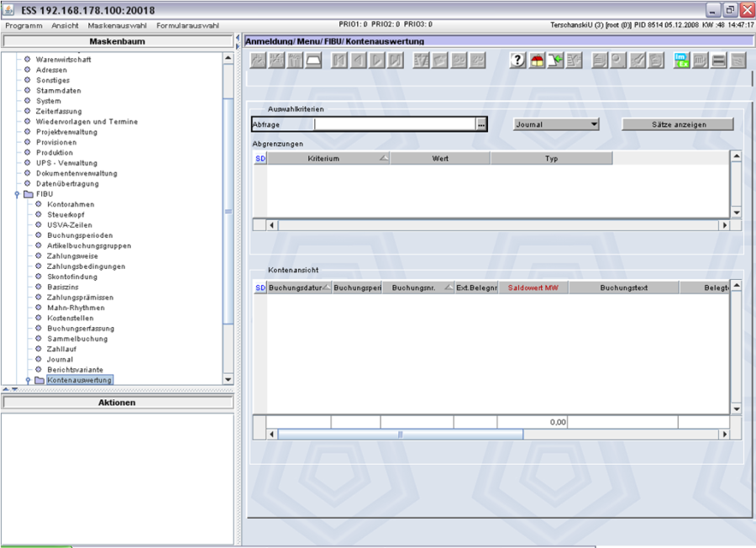
Task: Go to next record arrow icon
Action: tap(377, 61)
